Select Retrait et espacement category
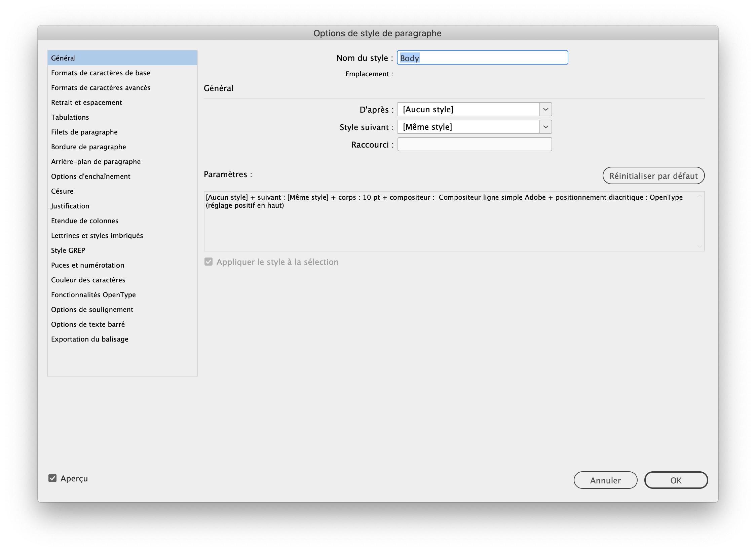The height and width of the screenshot is (552, 756). point(86,102)
